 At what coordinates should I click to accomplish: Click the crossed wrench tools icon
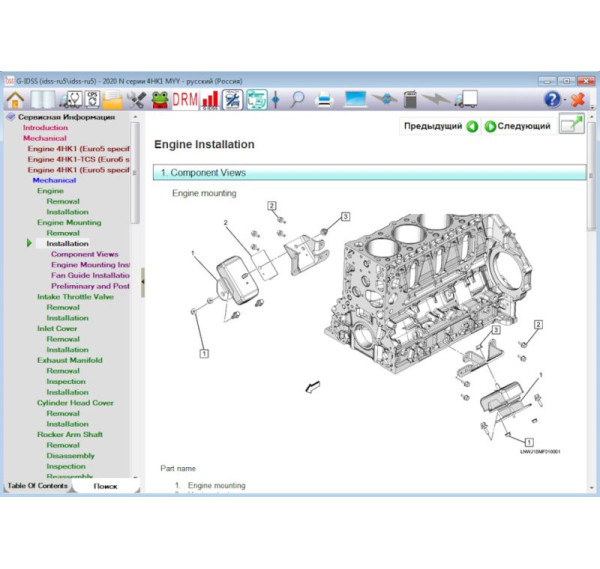pyautogui.click(x=137, y=99)
